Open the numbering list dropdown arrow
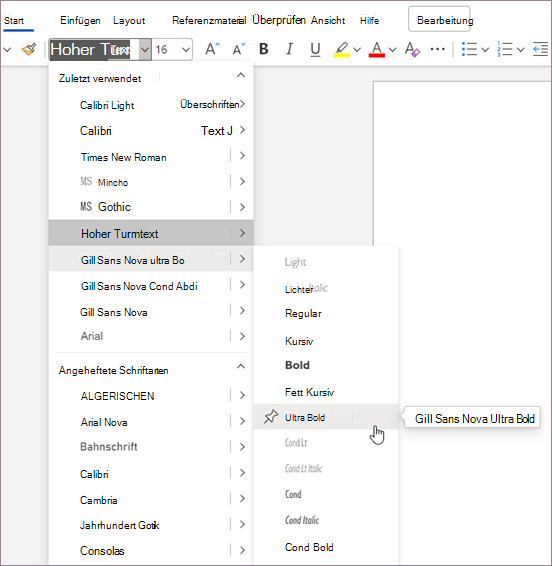The image size is (552, 566). click(521, 49)
